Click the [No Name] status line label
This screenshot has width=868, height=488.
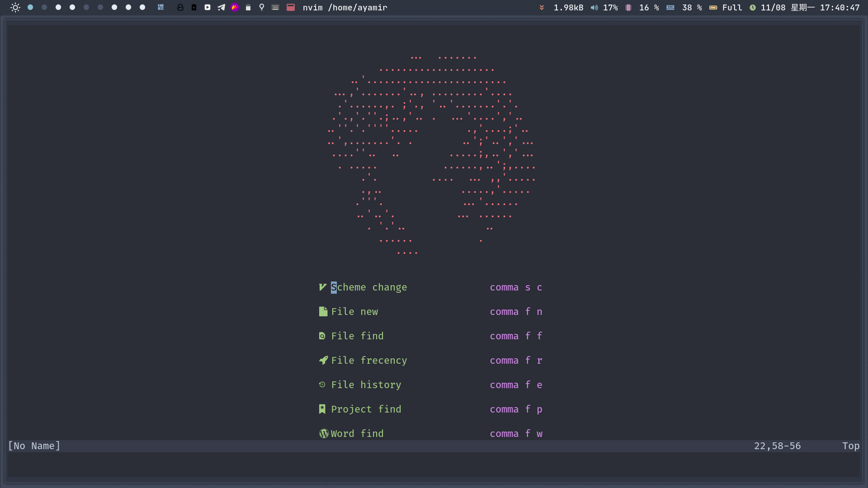pos(34,446)
